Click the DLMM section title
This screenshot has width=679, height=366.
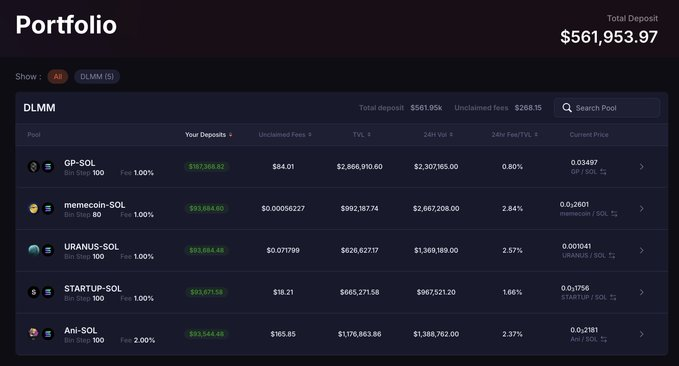coord(39,108)
